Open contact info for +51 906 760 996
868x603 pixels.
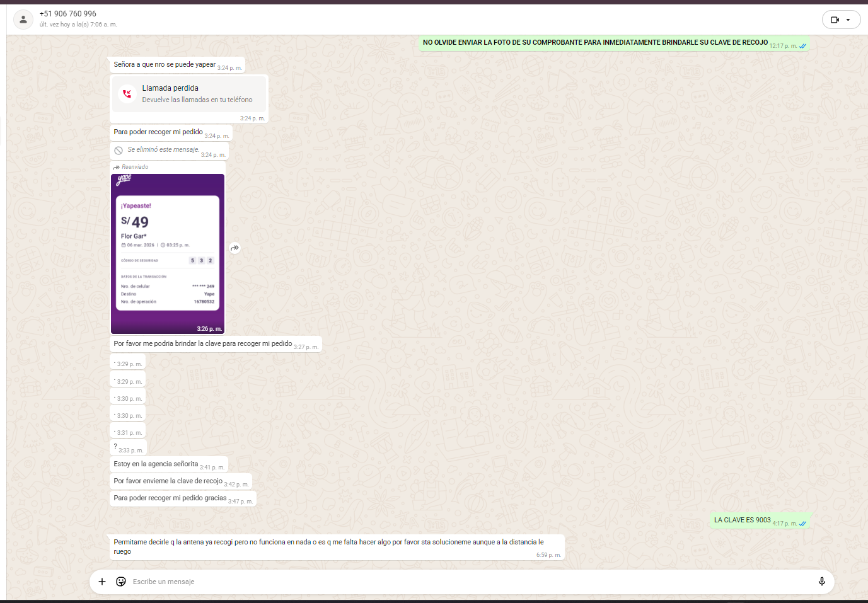click(x=68, y=13)
